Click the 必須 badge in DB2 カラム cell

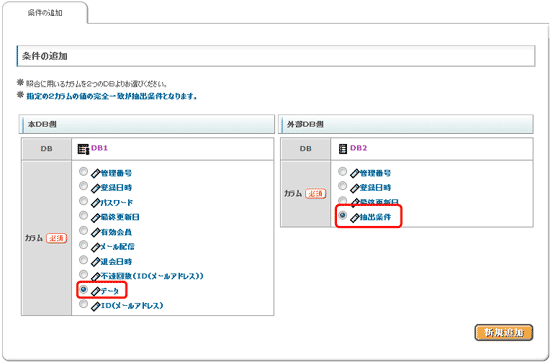315,193
